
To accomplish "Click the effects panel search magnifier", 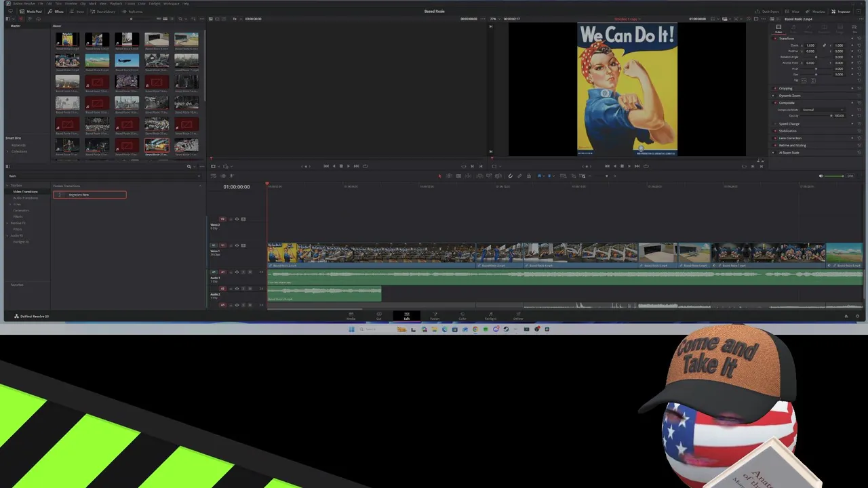I will click(189, 167).
